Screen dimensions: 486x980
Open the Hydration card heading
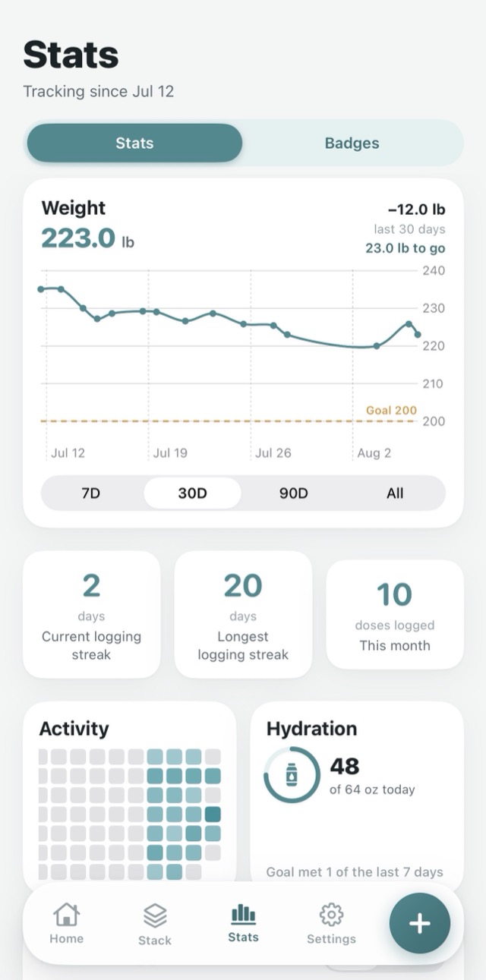tap(311, 729)
